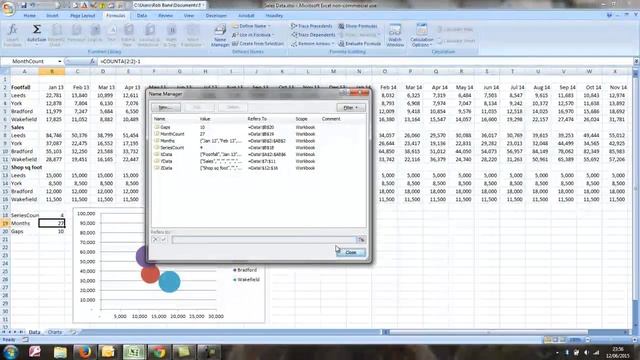Click the Wakefield legend entry in the chart
Viewport: 640px width, 360px height.
click(246, 280)
